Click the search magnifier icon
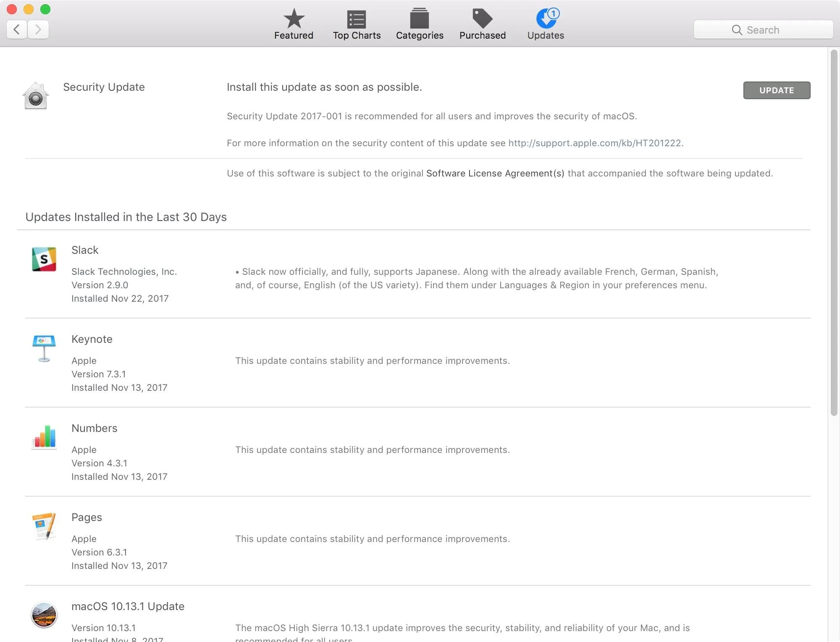The image size is (840, 642). (737, 30)
